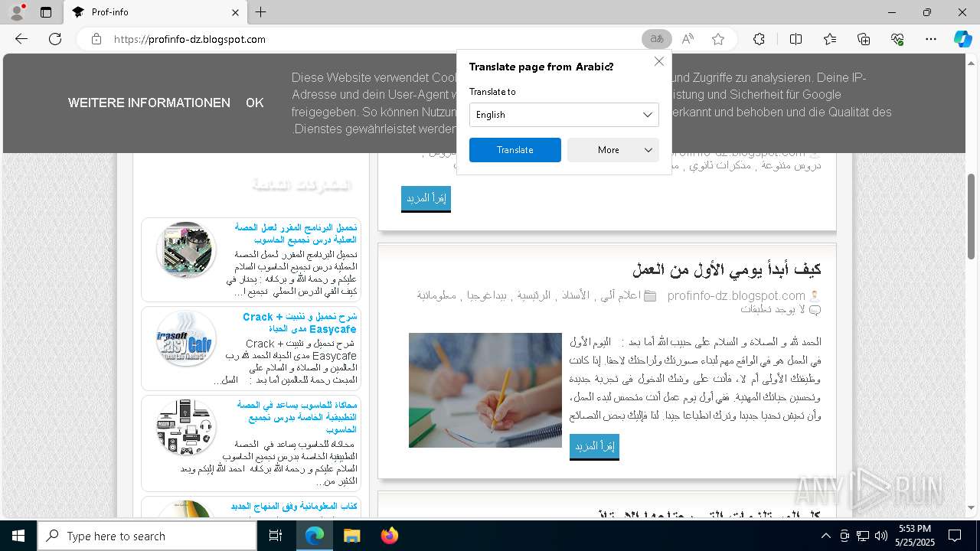
Task: Open the computer devices thumbnail in sidebar
Action: tap(186, 426)
